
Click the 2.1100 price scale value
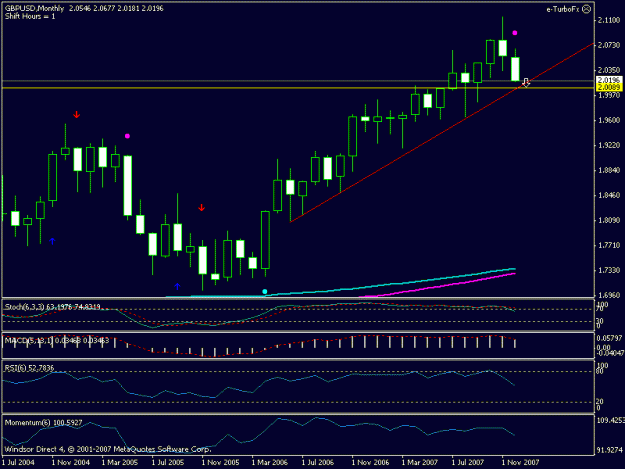pos(609,20)
